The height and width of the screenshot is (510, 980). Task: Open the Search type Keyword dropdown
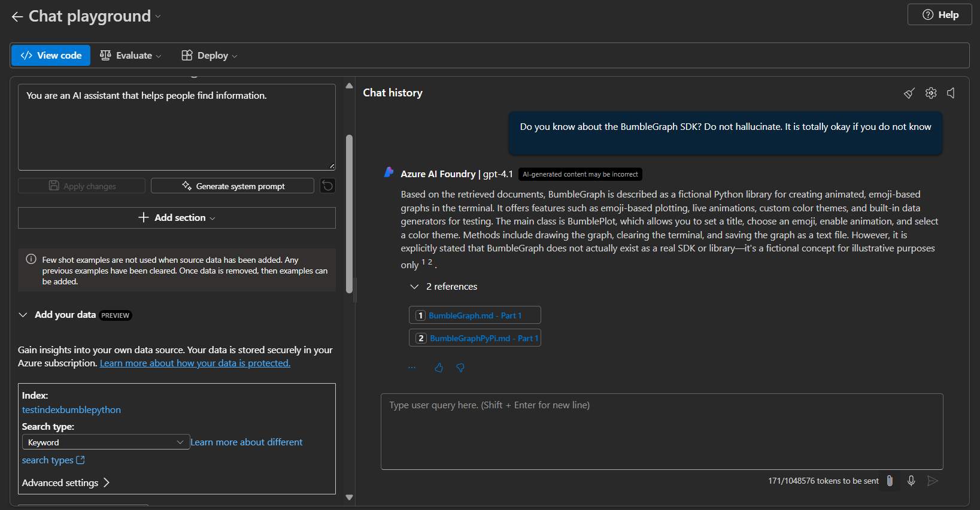106,442
